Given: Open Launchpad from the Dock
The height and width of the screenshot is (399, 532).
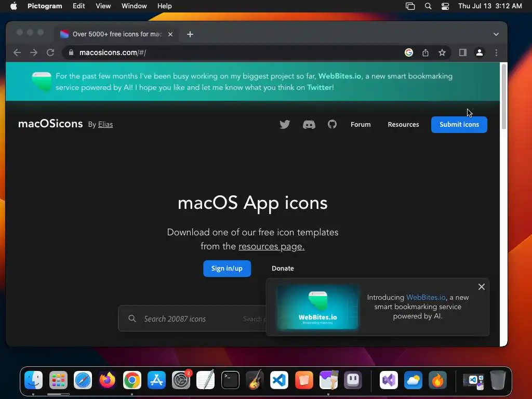Looking at the screenshot, I should click(x=58, y=380).
